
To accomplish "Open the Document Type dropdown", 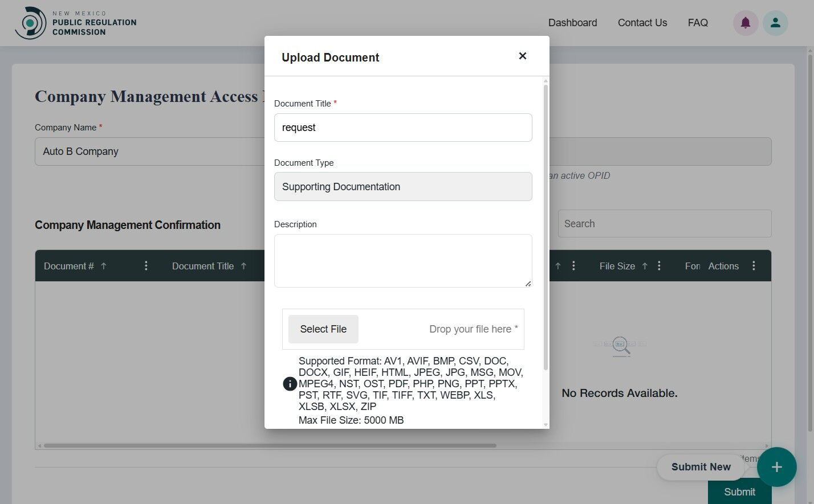I will [403, 186].
